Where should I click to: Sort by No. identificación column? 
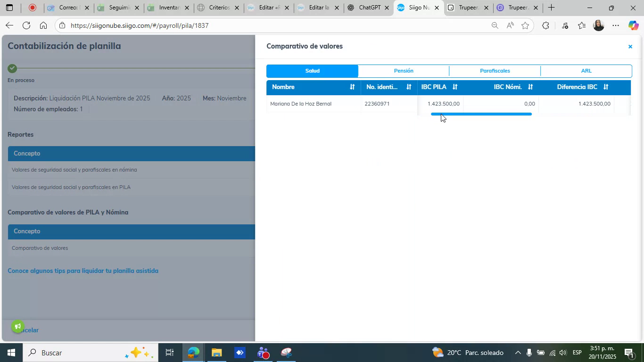point(409,87)
